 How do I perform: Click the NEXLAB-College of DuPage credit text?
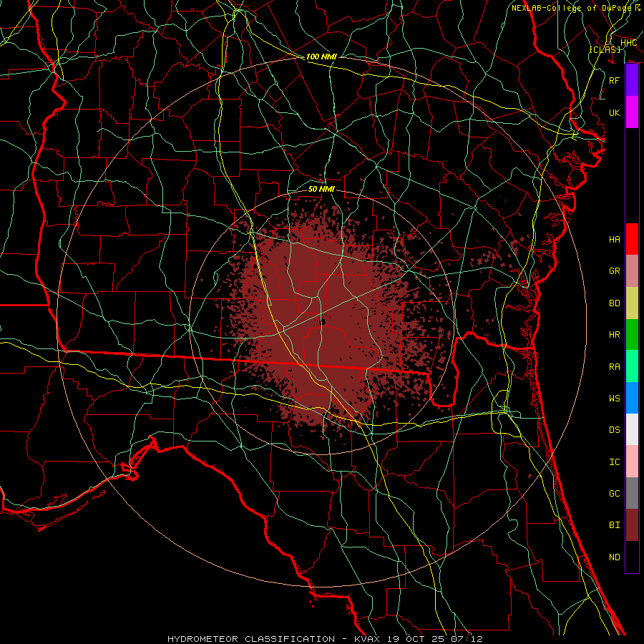click(x=571, y=8)
